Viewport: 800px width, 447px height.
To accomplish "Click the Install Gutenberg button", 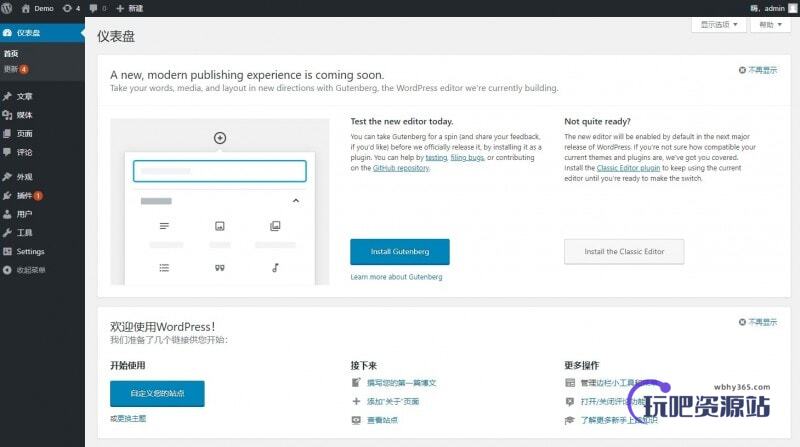I will [399, 252].
